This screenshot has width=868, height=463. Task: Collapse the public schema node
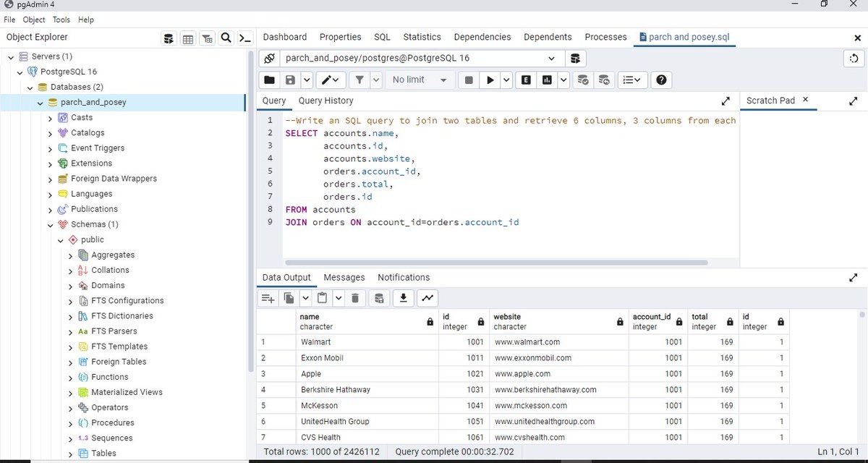tap(61, 240)
